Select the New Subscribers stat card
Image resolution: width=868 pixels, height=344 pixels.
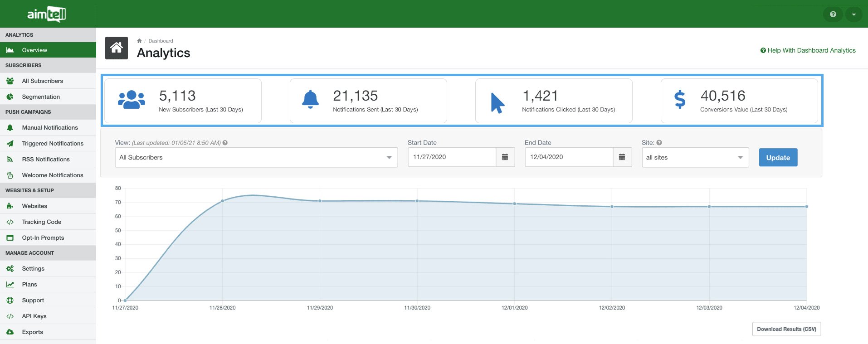coord(183,101)
